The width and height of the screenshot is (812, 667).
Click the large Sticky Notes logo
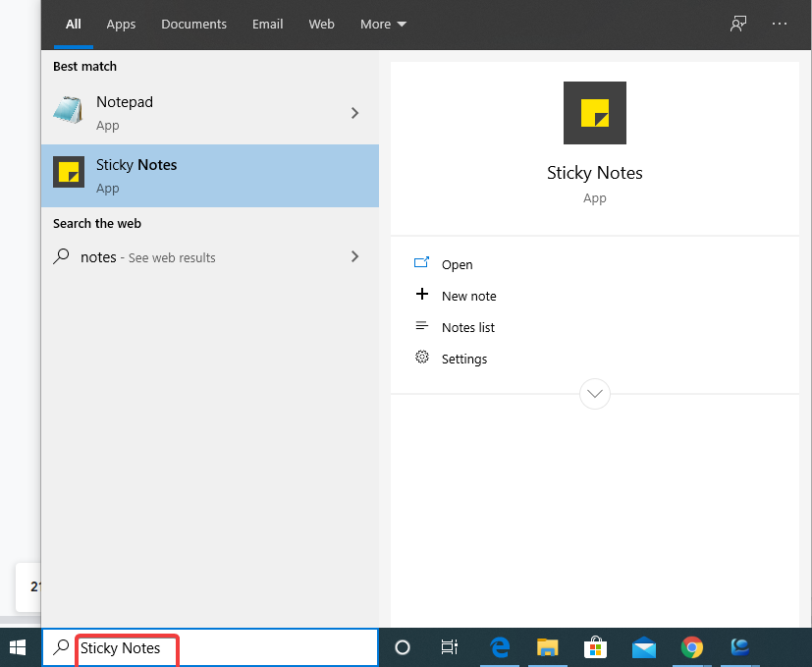[x=594, y=113]
